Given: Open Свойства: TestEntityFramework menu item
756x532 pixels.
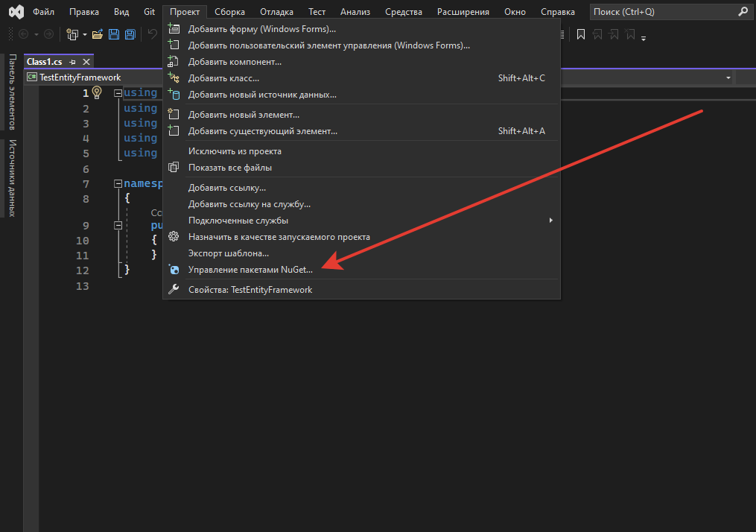Looking at the screenshot, I should (x=250, y=290).
